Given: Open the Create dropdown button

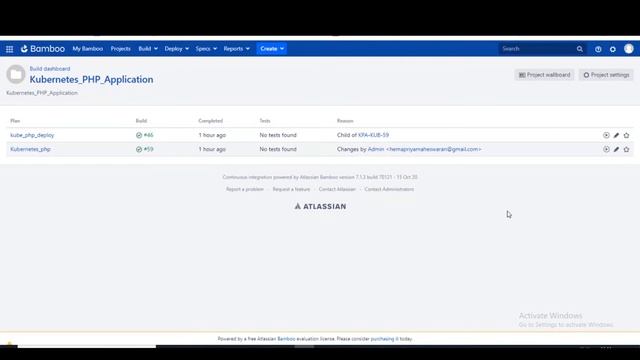Looking at the screenshot, I should point(271,49).
